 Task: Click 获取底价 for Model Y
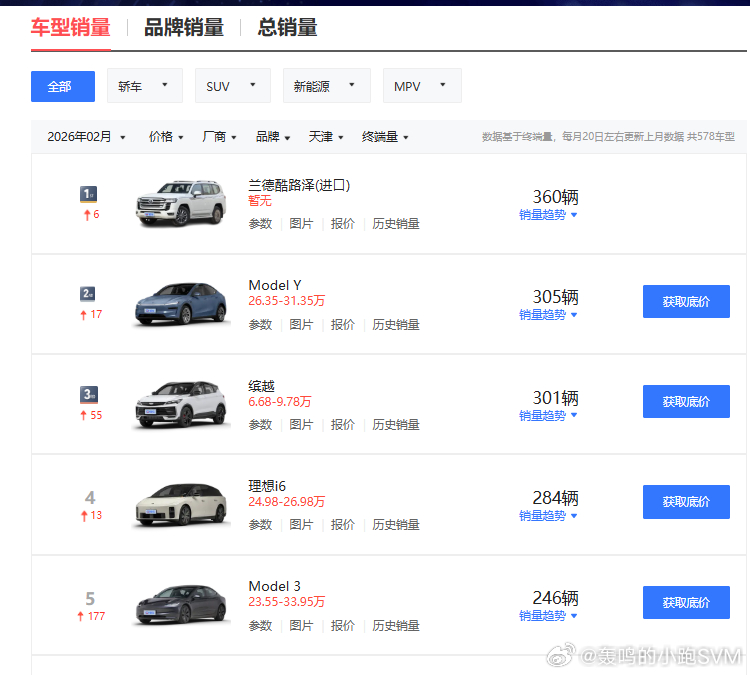(x=686, y=301)
